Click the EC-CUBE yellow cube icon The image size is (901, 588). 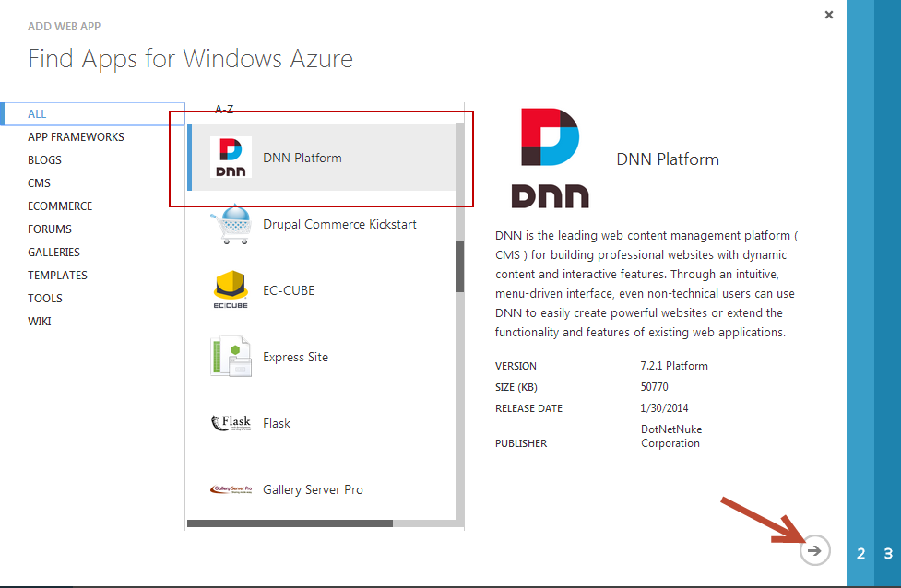pos(231,290)
